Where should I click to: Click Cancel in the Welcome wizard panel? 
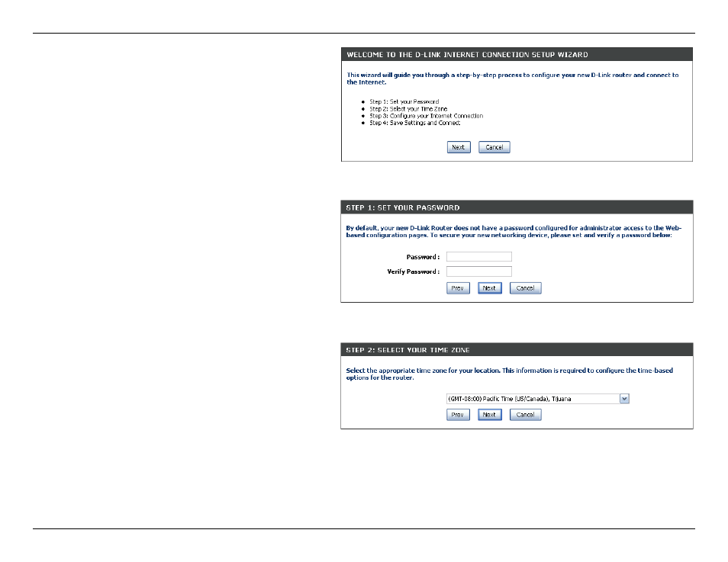[x=494, y=147]
